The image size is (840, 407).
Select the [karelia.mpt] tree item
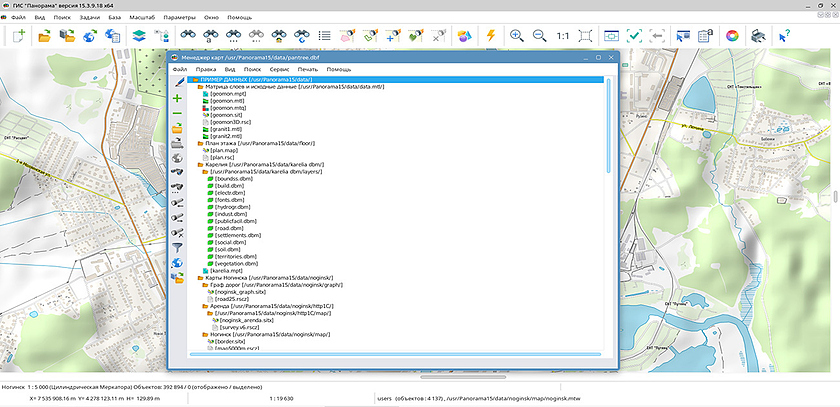coord(227,270)
